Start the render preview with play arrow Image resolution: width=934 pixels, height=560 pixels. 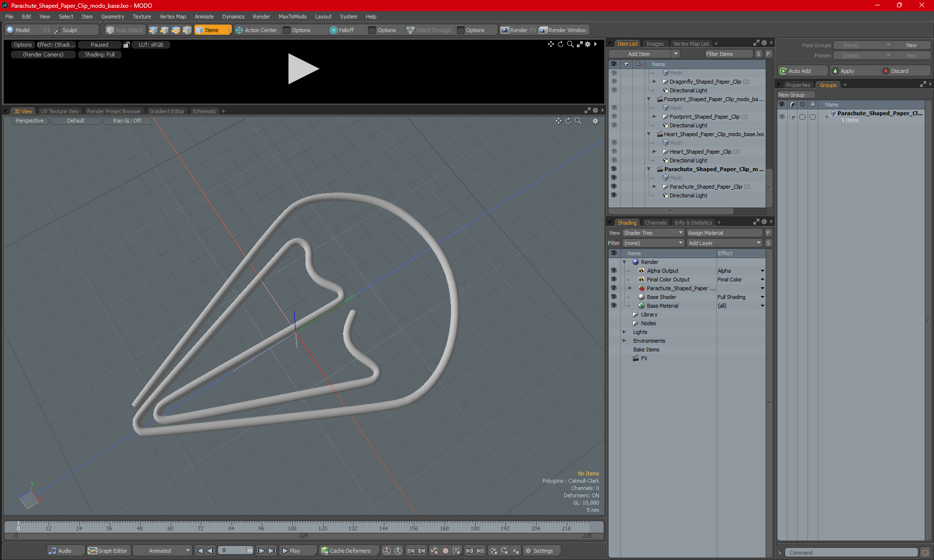click(303, 69)
